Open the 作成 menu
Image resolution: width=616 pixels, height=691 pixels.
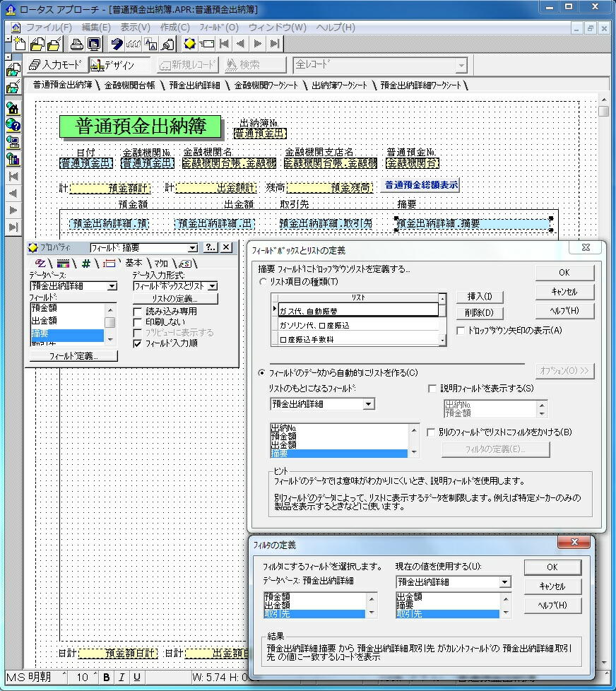[x=175, y=28]
